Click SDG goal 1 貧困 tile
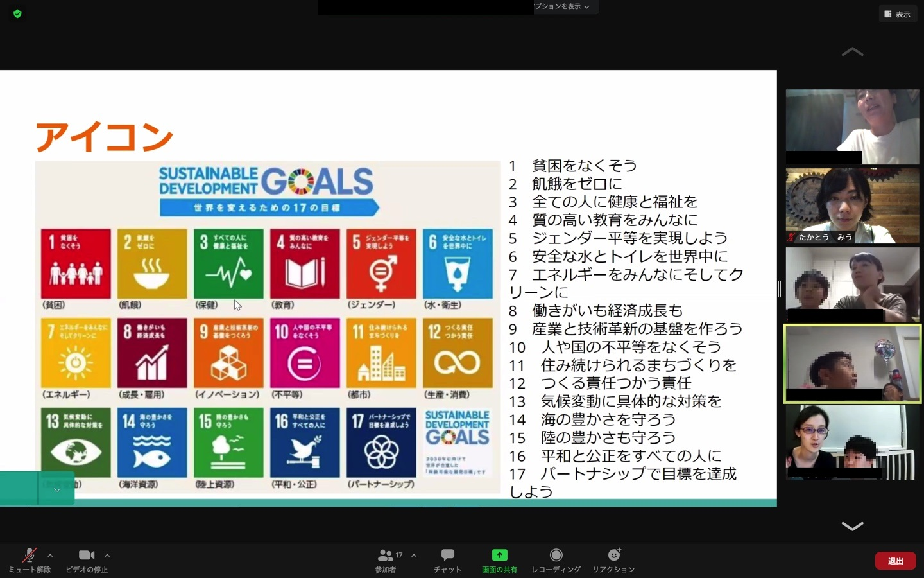Viewport: 924px width, 578px height. (x=76, y=264)
